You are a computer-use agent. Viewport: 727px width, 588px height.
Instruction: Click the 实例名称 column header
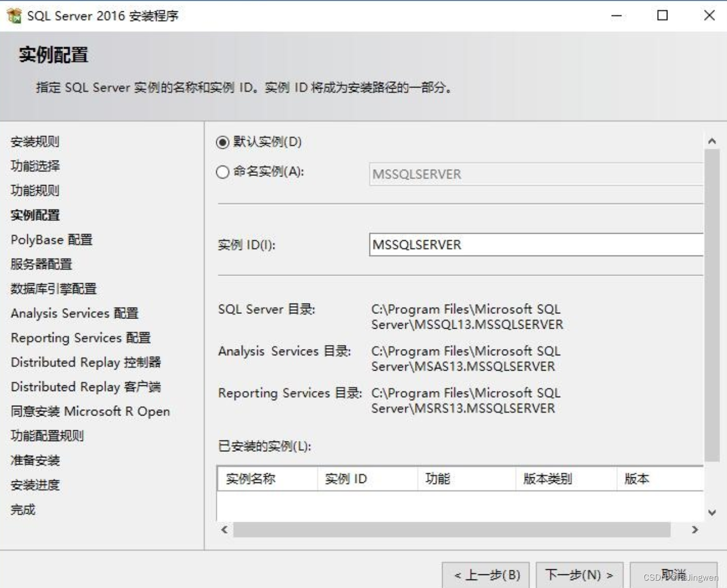point(267,479)
